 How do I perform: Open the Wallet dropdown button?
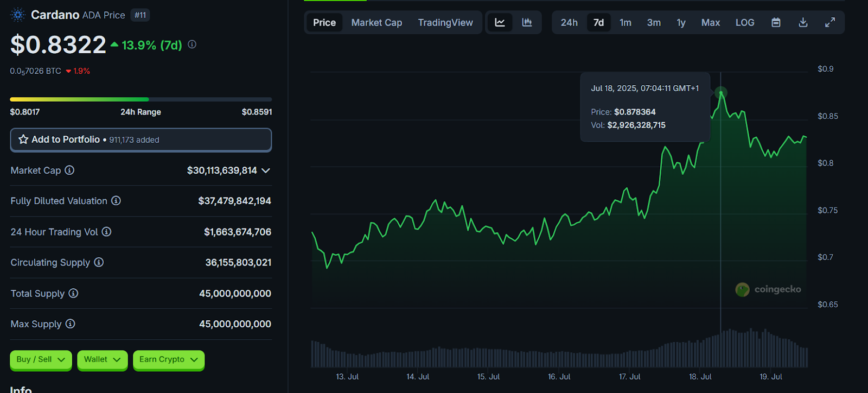pos(102,359)
